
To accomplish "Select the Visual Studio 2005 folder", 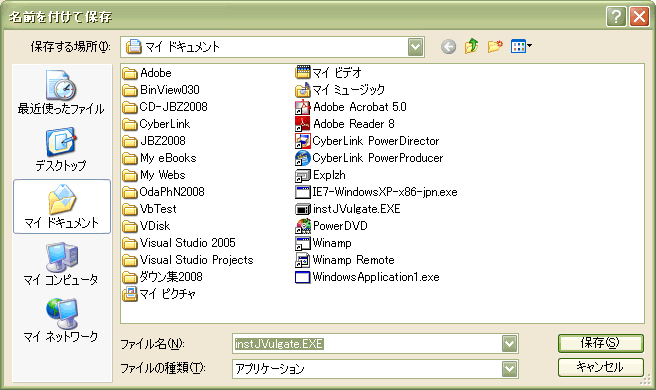I will point(179,243).
